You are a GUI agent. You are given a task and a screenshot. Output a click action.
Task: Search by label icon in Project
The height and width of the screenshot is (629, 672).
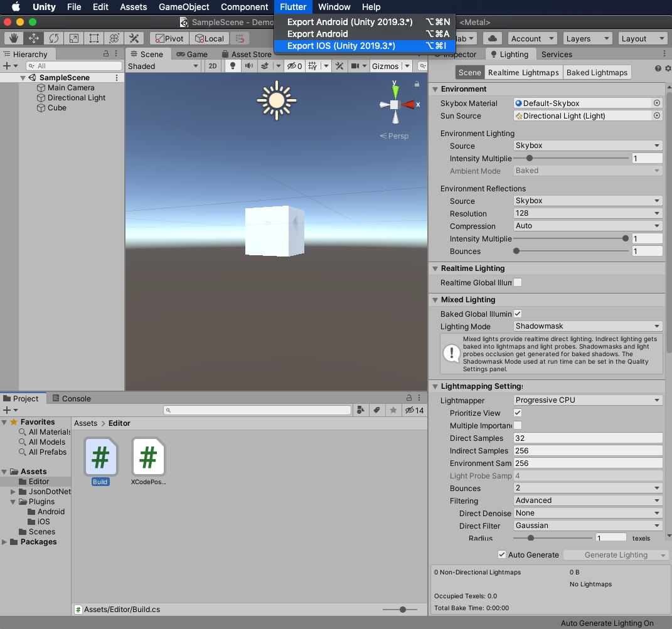point(376,410)
